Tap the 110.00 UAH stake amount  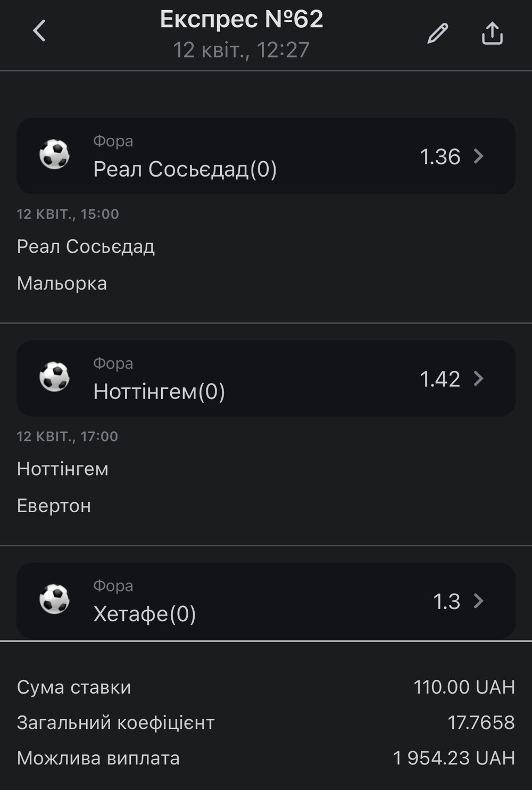pos(464,687)
